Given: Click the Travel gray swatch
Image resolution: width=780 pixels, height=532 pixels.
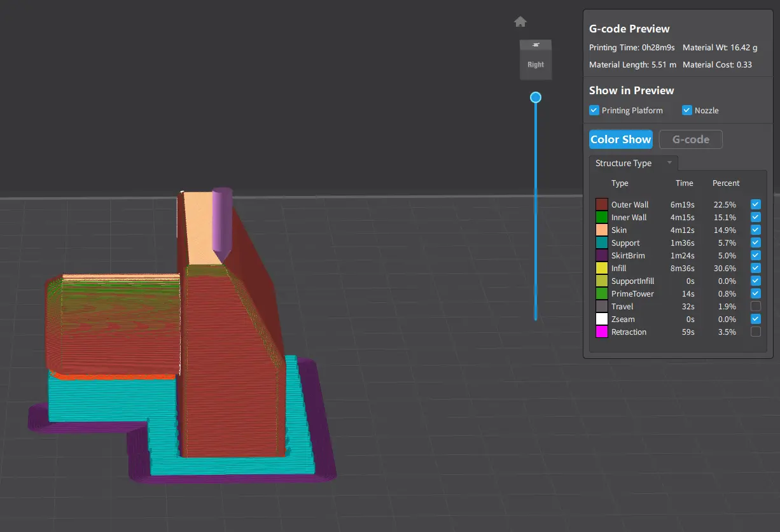Looking at the screenshot, I should pyautogui.click(x=602, y=306).
